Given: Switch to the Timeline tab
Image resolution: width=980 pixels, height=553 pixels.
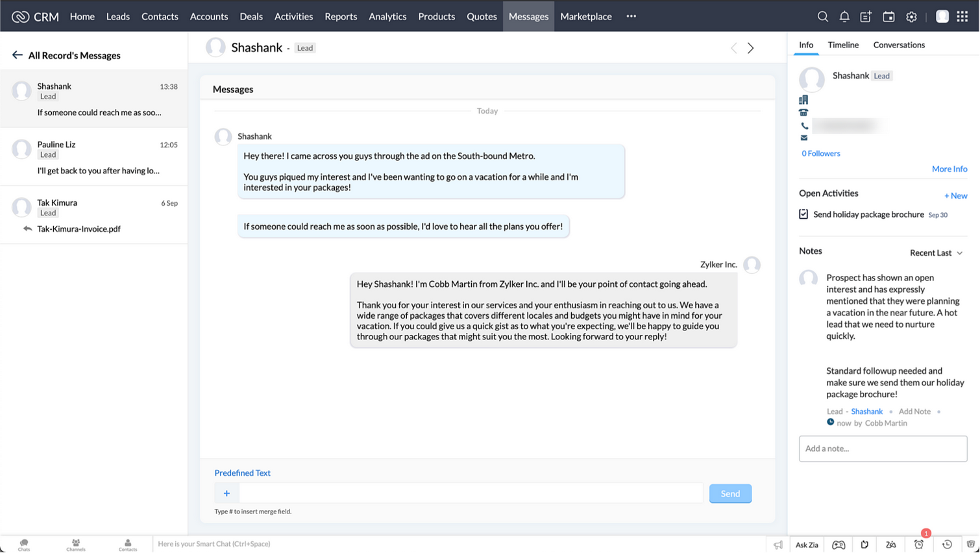Looking at the screenshot, I should point(843,45).
